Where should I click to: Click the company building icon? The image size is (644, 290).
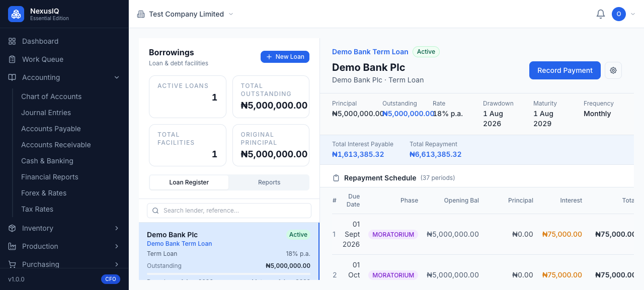[x=141, y=14]
